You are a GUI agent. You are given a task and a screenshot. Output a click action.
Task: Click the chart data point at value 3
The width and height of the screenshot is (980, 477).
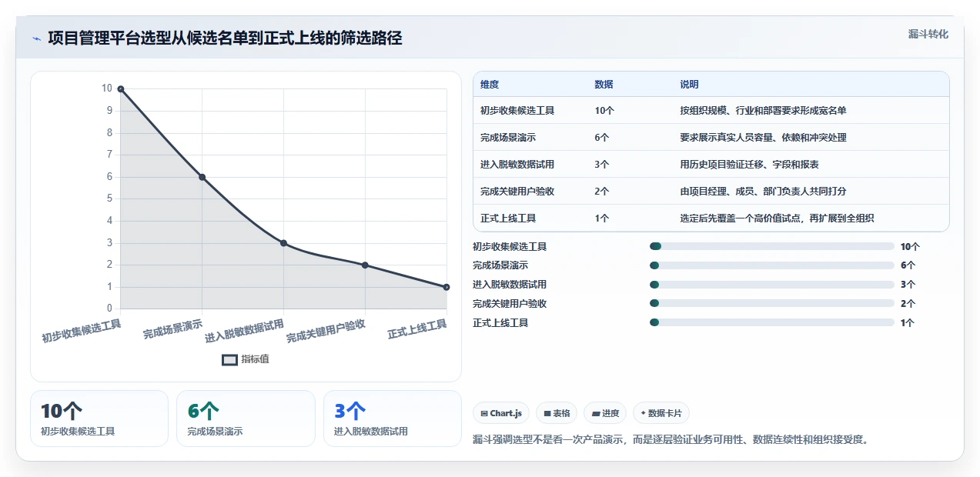[x=283, y=243]
